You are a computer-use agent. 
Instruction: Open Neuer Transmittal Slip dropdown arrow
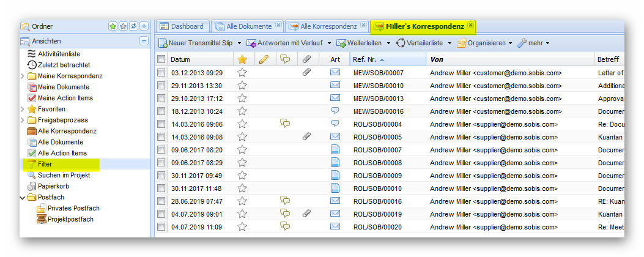click(x=239, y=43)
